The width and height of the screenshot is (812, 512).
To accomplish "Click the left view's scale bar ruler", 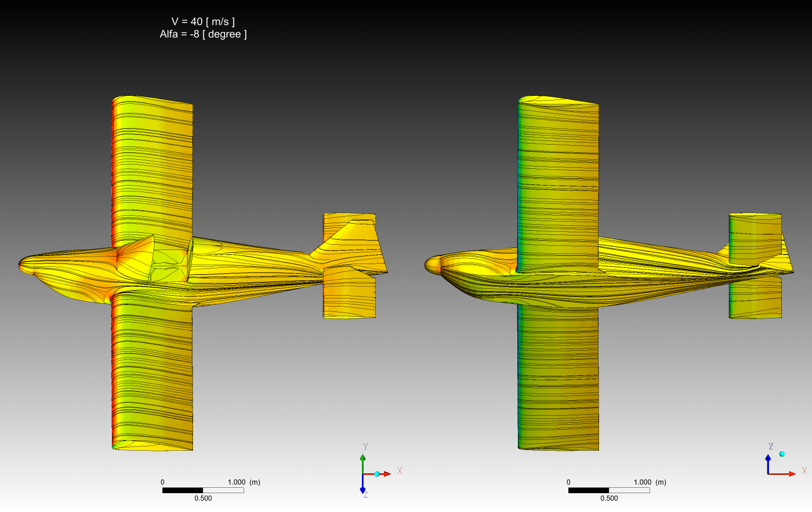I will pos(203,490).
